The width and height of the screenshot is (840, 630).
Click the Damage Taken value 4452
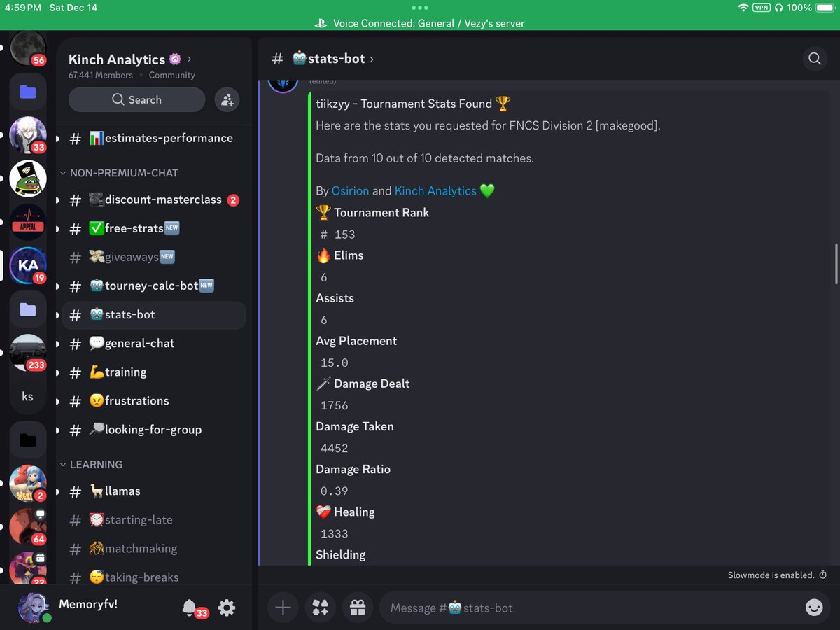334,448
